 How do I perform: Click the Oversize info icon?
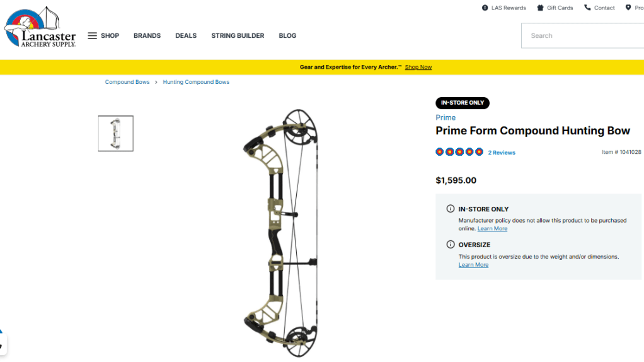[x=450, y=245]
